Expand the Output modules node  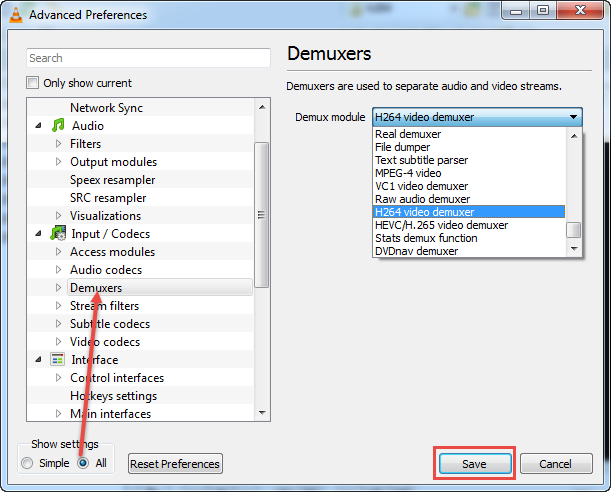coord(58,162)
